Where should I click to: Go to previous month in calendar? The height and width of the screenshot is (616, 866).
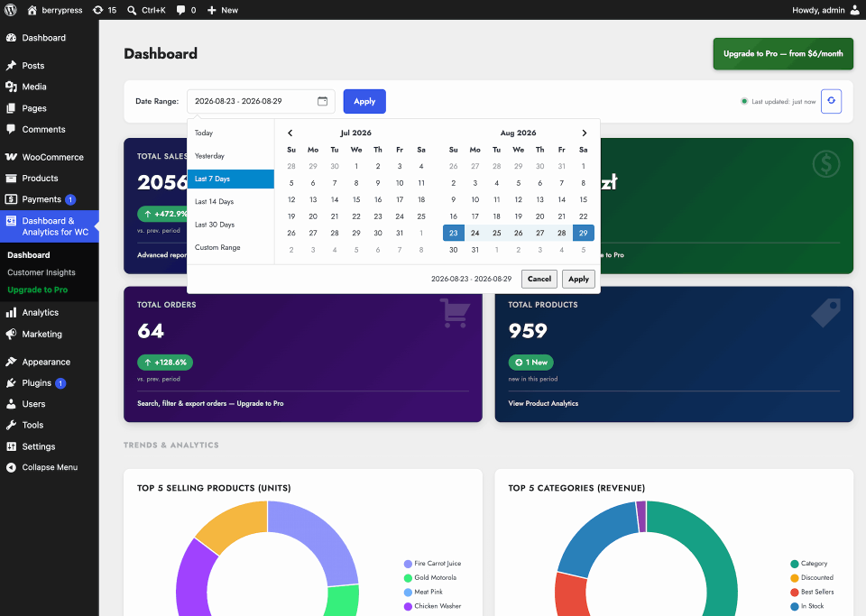pyautogui.click(x=290, y=133)
